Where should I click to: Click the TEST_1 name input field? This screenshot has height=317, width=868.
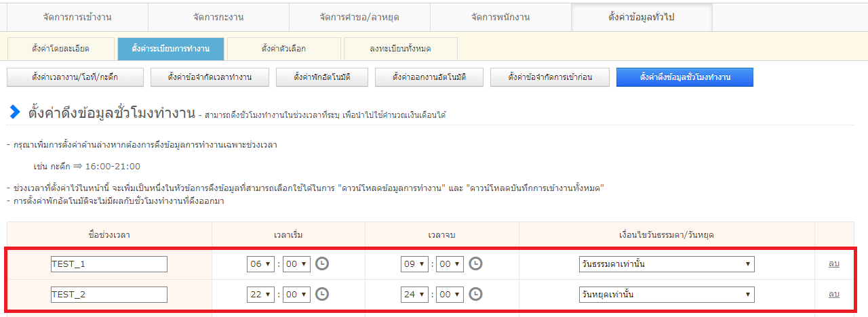click(108, 264)
